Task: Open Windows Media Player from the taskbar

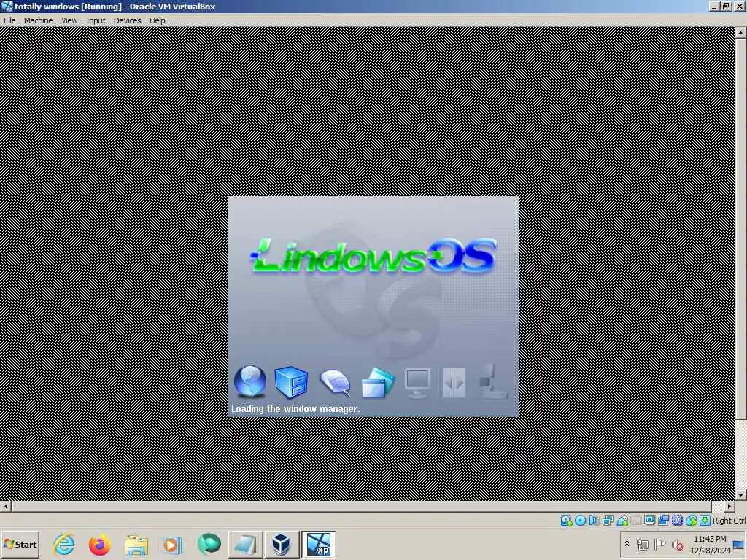Action: [x=172, y=544]
